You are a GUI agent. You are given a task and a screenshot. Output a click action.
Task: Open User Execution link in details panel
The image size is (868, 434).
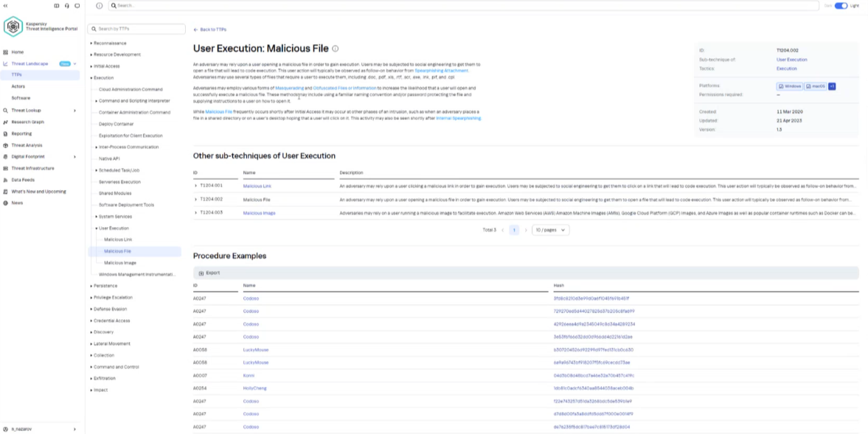click(x=791, y=60)
